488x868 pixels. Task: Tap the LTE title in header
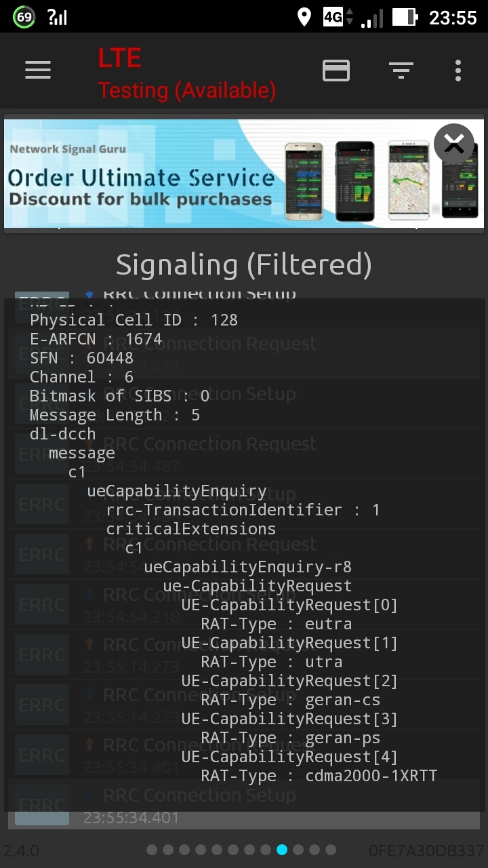(120, 59)
